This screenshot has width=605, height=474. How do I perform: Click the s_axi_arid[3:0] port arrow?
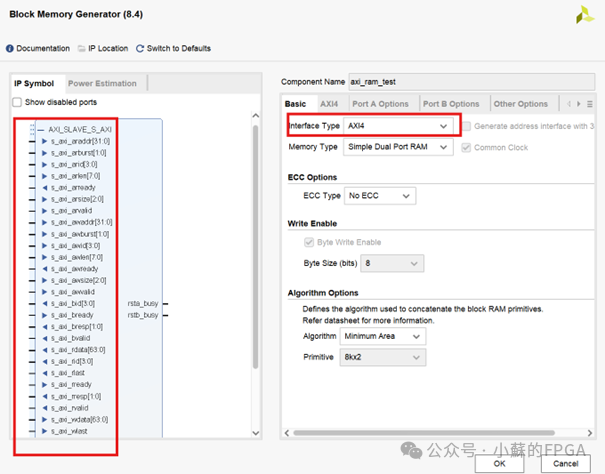[x=44, y=164]
